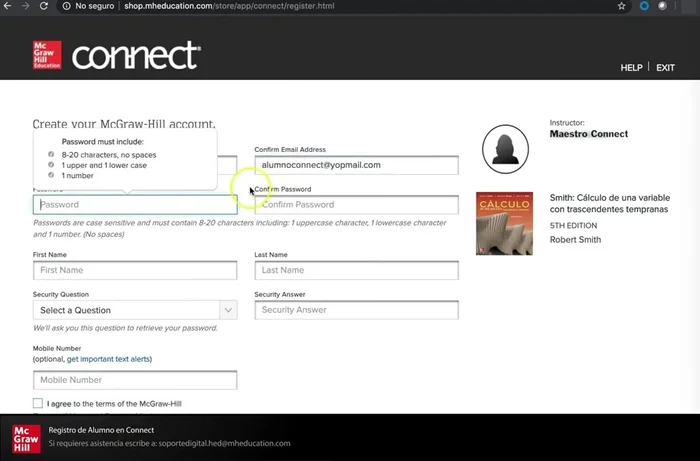Screen dimensions: 700x461
Task: Focus the Confirm Email Address field
Action: 356,165
